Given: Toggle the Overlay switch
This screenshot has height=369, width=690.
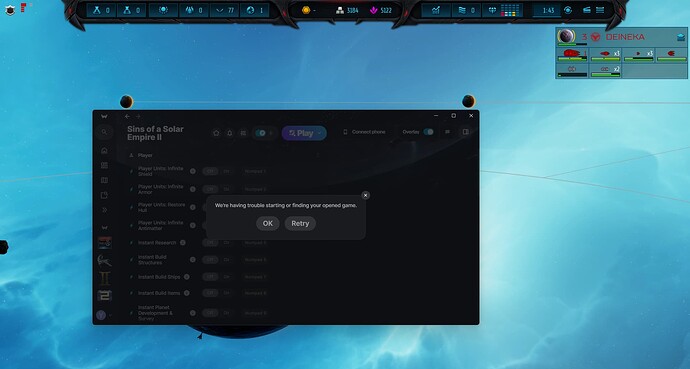Looking at the screenshot, I should tap(428, 132).
